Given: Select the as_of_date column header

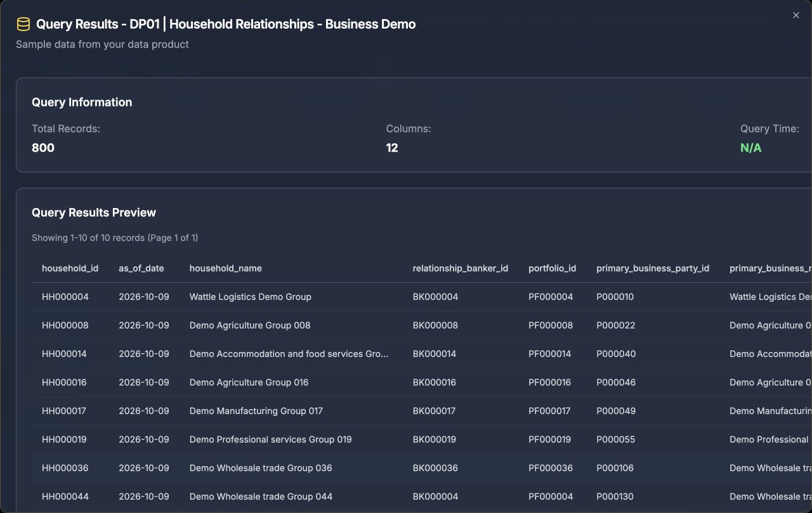Looking at the screenshot, I should pos(141,268).
